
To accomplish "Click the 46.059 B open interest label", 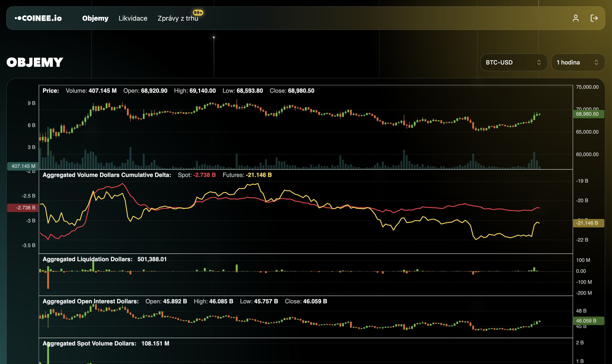I will pos(588,321).
